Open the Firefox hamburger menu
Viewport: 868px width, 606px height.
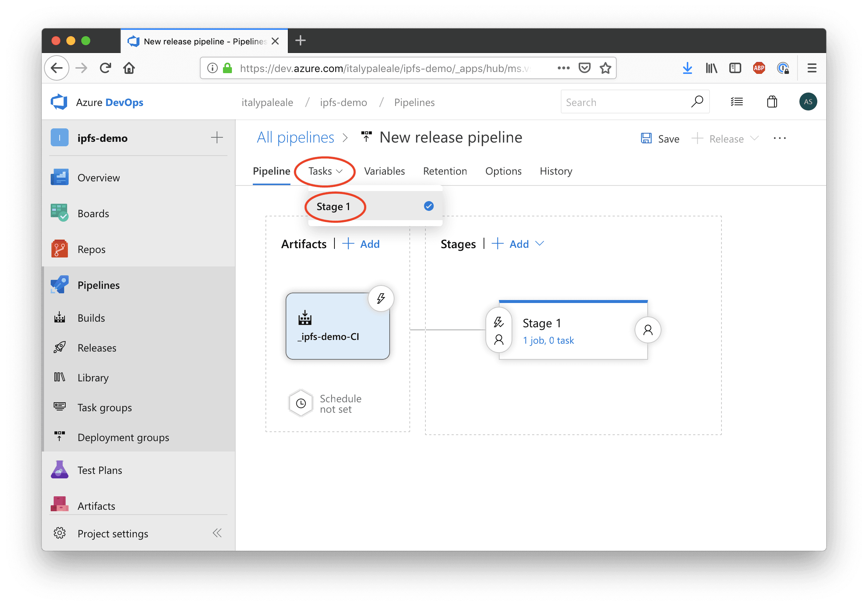pyautogui.click(x=812, y=68)
